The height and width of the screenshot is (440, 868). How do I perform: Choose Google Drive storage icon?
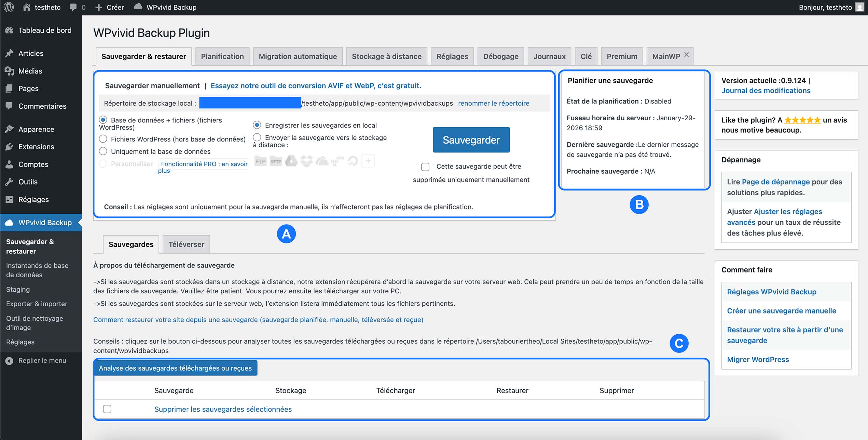(291, 161)
